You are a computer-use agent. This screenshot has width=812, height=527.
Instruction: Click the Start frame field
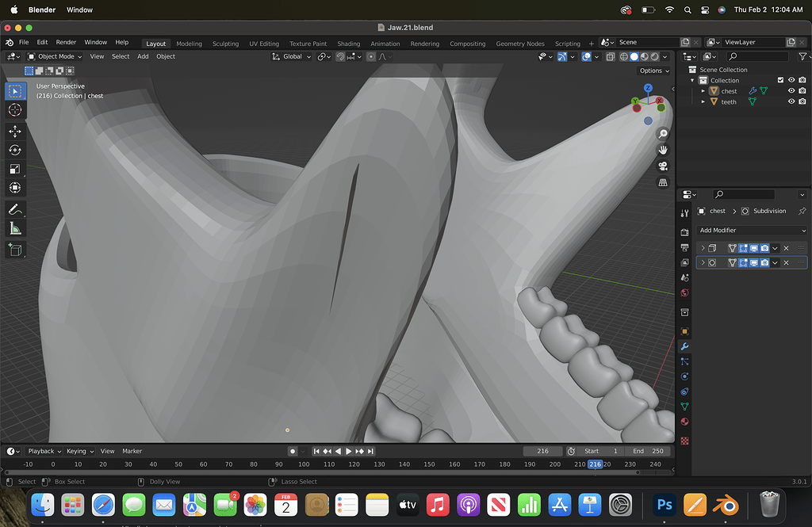601,452
